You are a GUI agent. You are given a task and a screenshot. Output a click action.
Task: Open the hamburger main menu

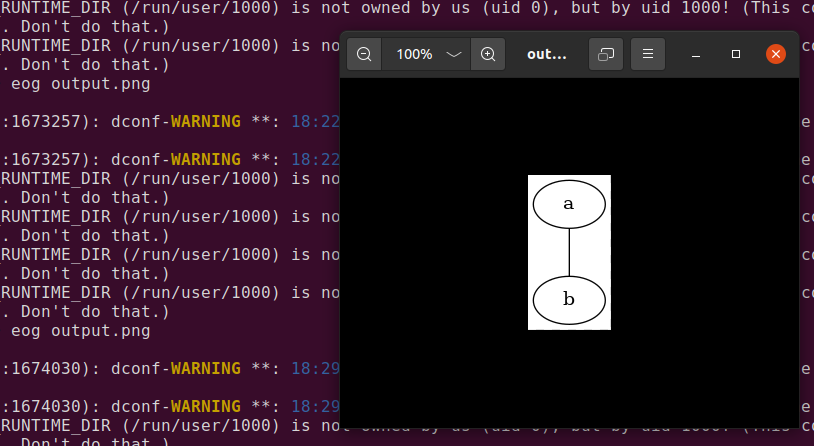click(x=648, y=54)
